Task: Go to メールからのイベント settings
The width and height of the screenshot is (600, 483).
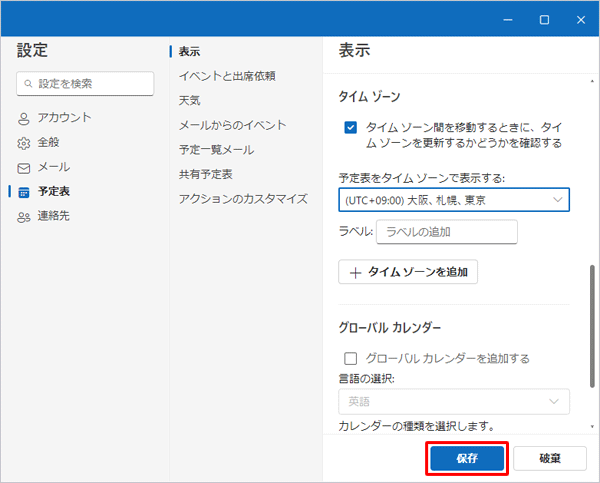Action: (x=233, y=125)
